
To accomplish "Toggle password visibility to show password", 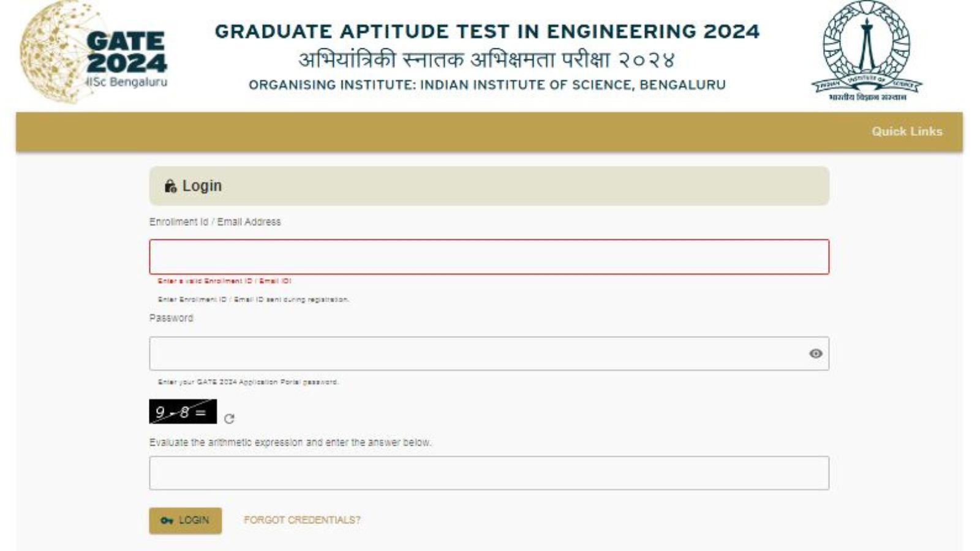I will 815,354.
